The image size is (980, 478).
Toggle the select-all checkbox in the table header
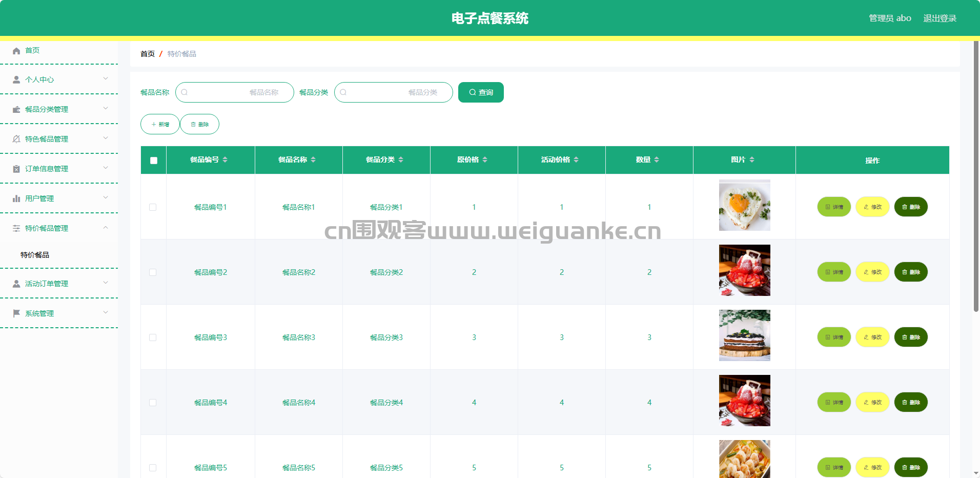[154, 161]
